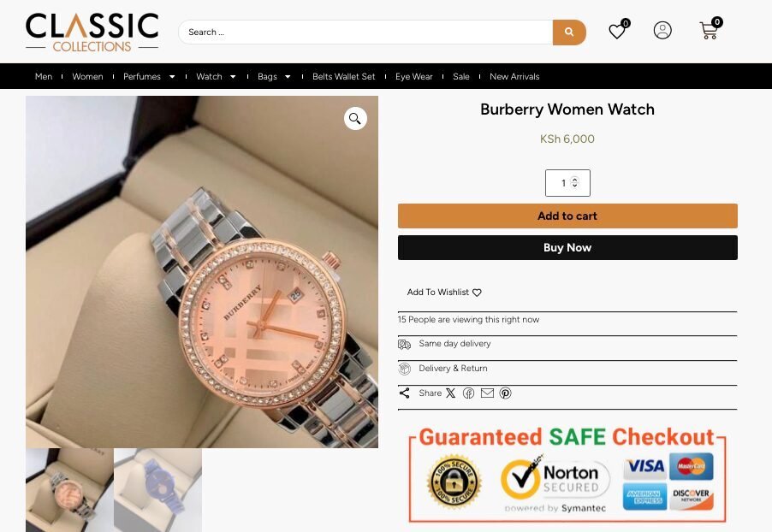
Task: Select the blue watch thumbnail
Action: [157, 490]
